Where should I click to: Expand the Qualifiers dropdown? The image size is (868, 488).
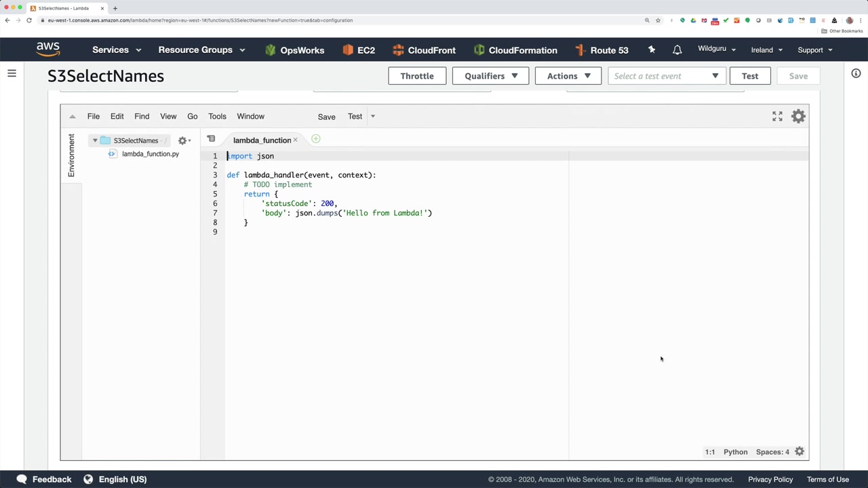(x=490, y=76)
